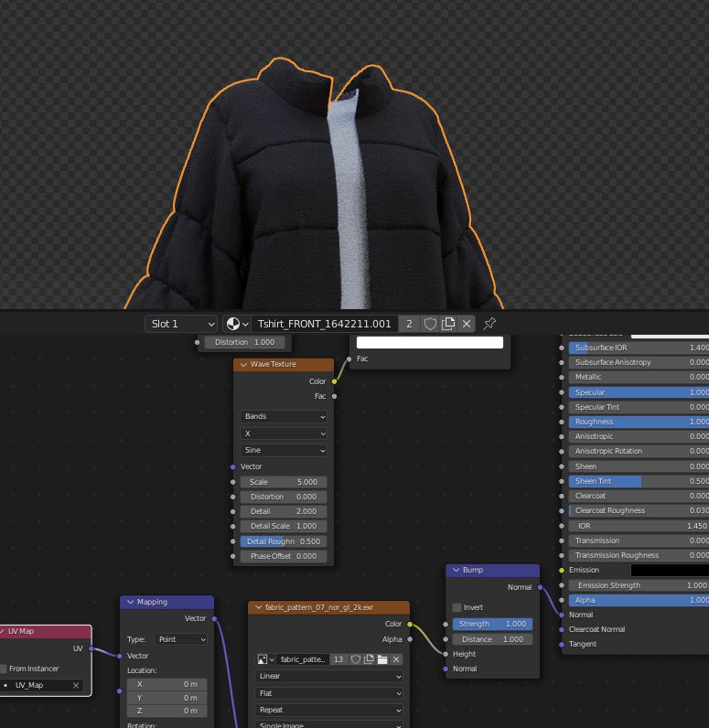The width and height of the screenshot is (709, 728).
Task: Click the Bump node Normal output socket
Action: point(540,587)
